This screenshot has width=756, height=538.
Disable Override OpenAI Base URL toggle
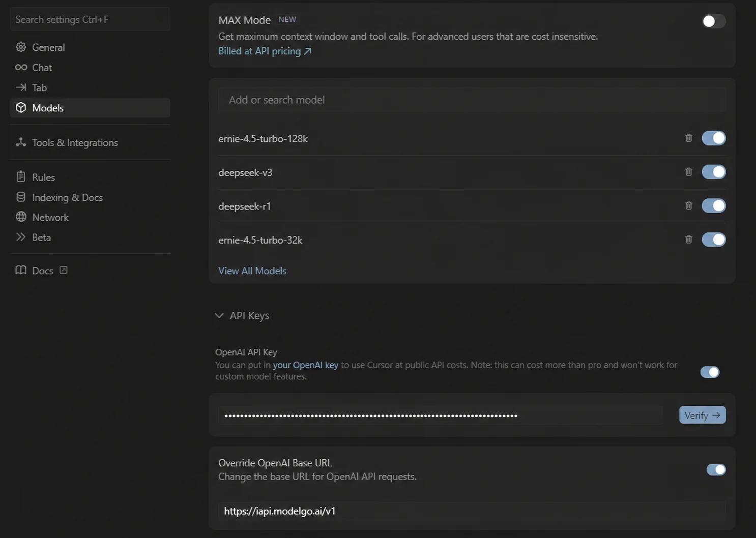716,469
